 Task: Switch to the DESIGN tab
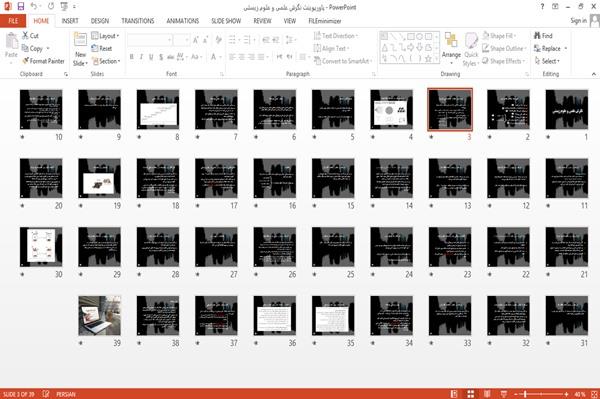coord(99,21)
